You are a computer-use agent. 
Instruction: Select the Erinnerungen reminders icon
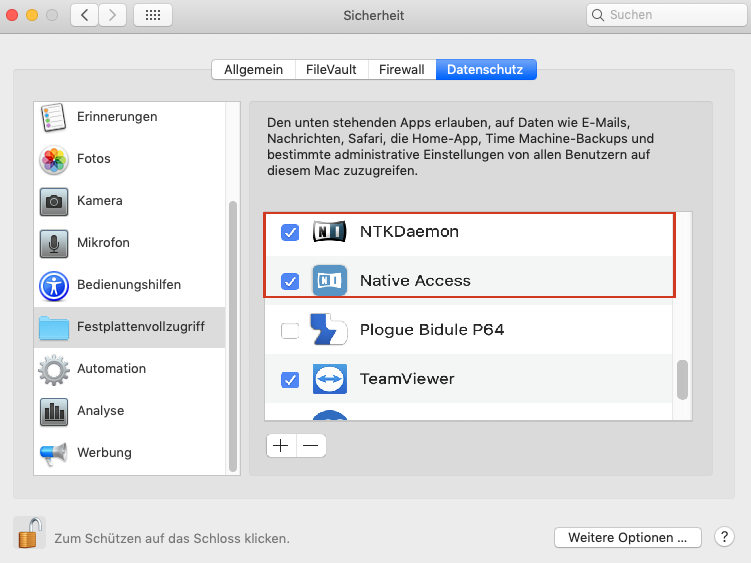(53, 117)
